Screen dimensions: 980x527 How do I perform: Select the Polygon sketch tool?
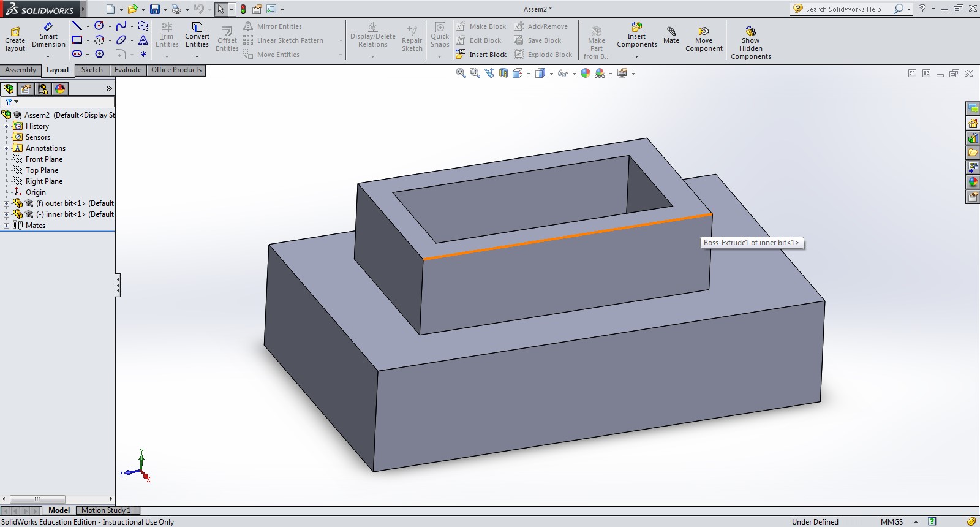point(99,54)
